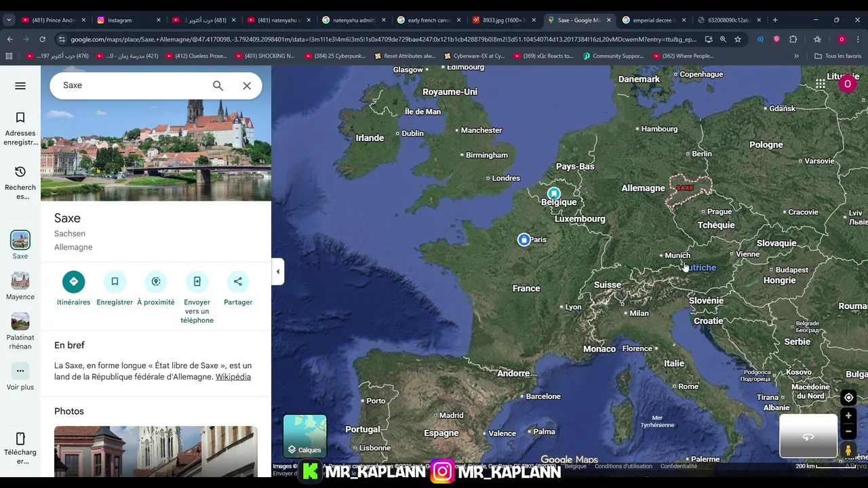
Task: Click the Barcelone city label
Action: pos(543,396)
